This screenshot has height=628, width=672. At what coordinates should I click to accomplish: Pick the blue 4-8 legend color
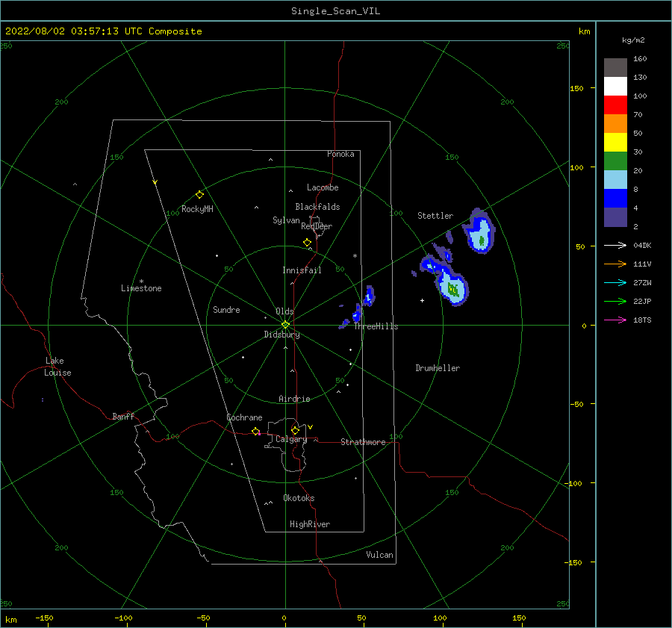615,198
